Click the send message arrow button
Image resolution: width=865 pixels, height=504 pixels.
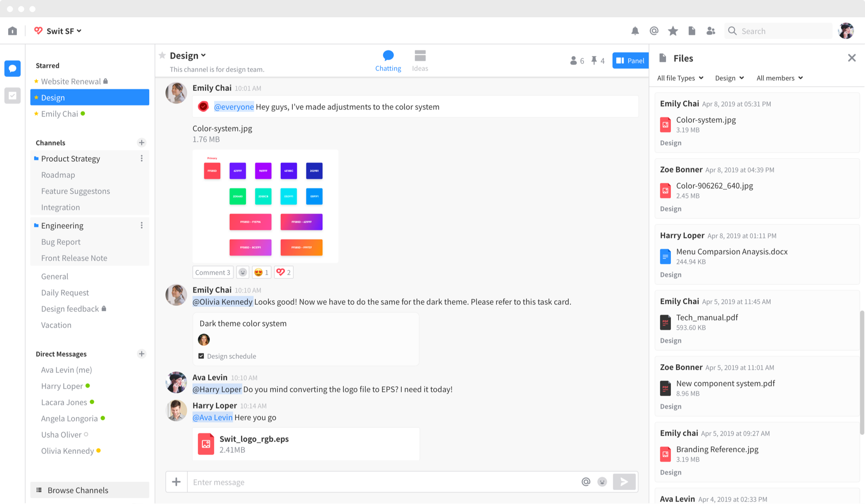(x=624, y=482)
